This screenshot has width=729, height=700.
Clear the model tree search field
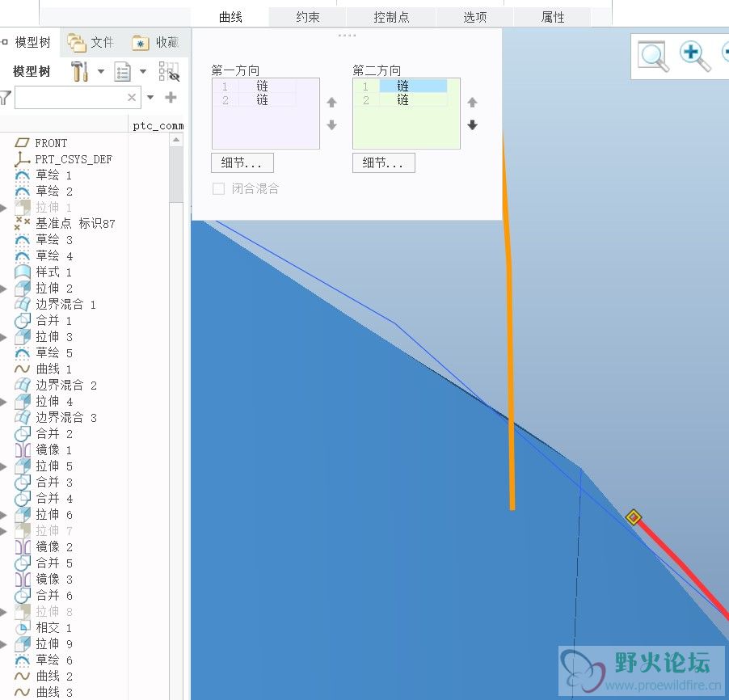click(132, 97)
